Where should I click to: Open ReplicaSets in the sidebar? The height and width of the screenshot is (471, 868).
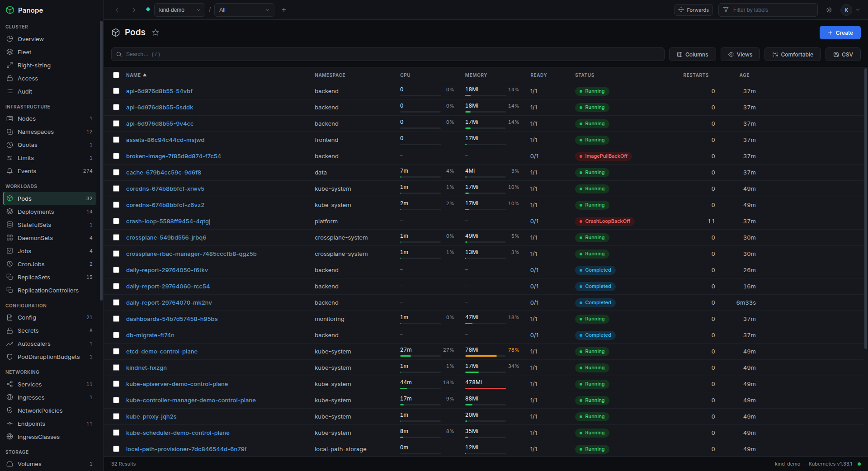coord(50,277)
